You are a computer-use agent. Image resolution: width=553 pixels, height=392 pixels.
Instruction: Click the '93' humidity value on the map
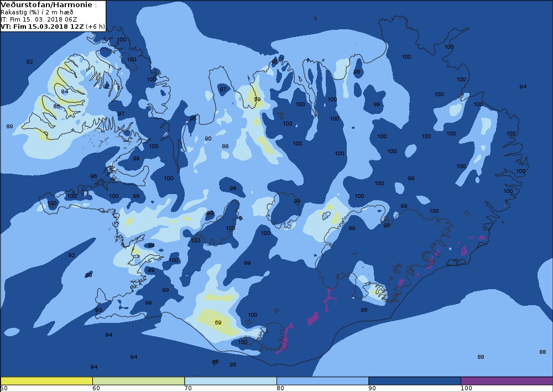(98, 310)
